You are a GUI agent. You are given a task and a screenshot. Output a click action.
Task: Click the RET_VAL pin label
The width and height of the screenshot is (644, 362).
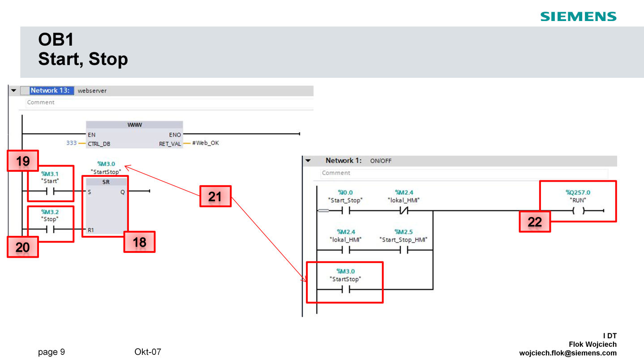point(170,144)
